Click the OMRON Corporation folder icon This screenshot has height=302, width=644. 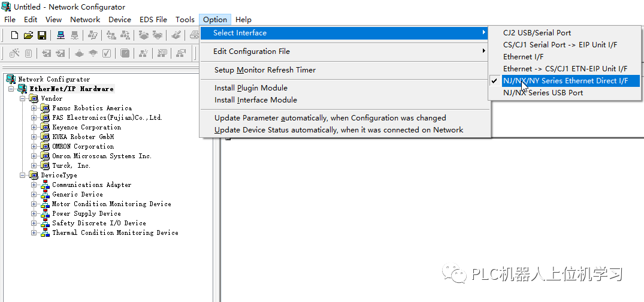[44, 146]
